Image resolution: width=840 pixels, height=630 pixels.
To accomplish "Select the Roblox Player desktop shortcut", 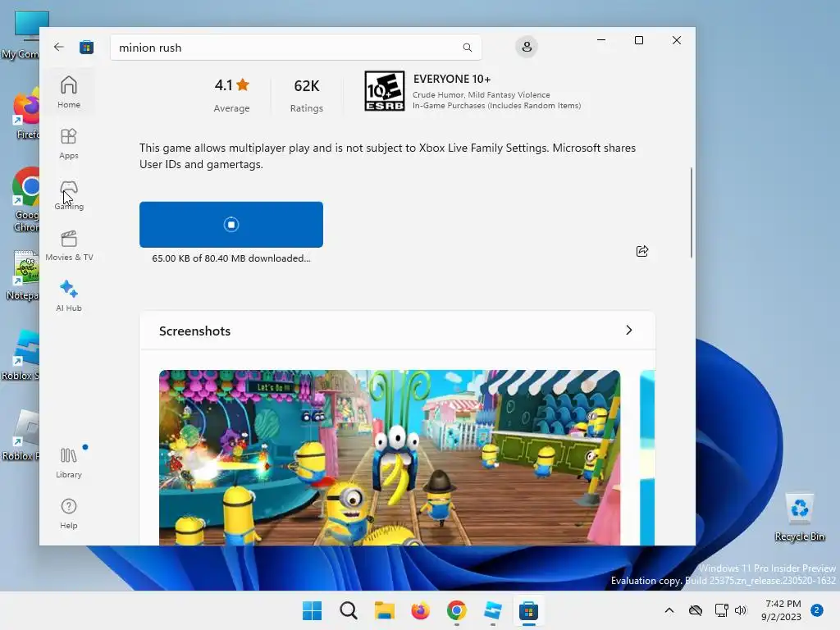I will tap(21, 436).
